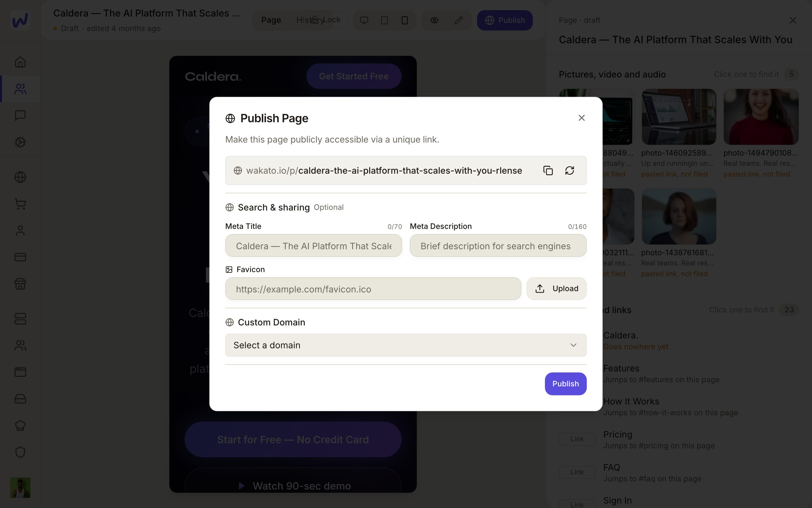Open the user avatar in sidebar
This screenshot has height=508, width=812.
pos(20,487)
